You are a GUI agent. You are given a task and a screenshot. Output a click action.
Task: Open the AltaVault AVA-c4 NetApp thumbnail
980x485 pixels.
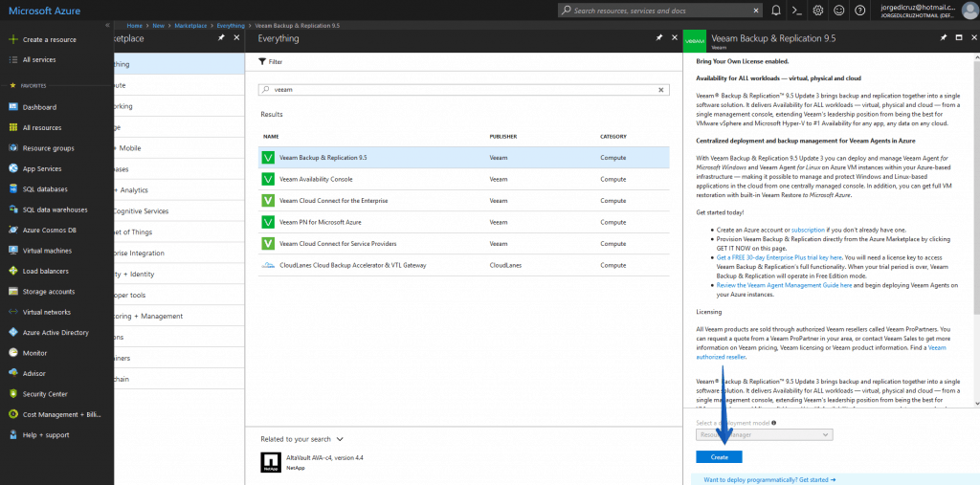271,462
